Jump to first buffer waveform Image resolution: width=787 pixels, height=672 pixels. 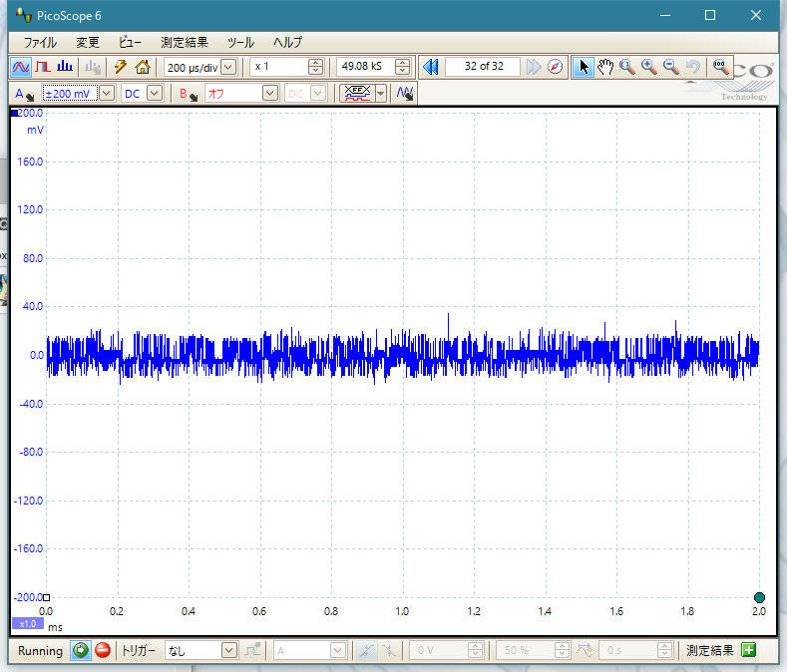(x=430, y=67)
